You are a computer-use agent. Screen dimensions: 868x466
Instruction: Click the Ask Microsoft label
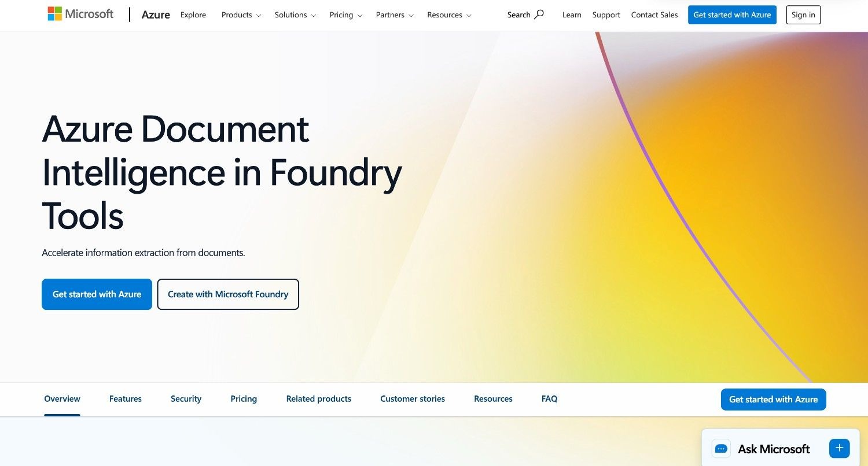[x=774, y=449]
